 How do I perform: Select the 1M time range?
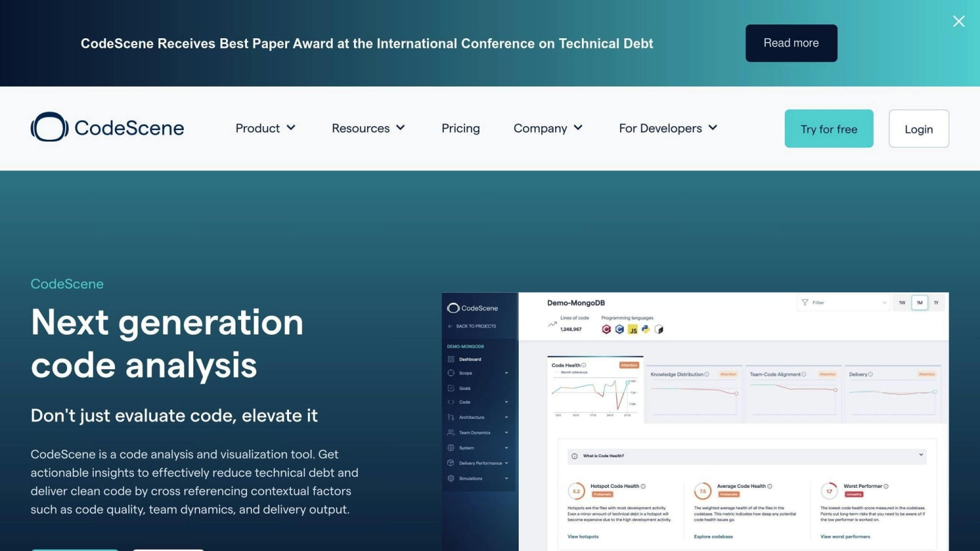click(x=919, y=302)
